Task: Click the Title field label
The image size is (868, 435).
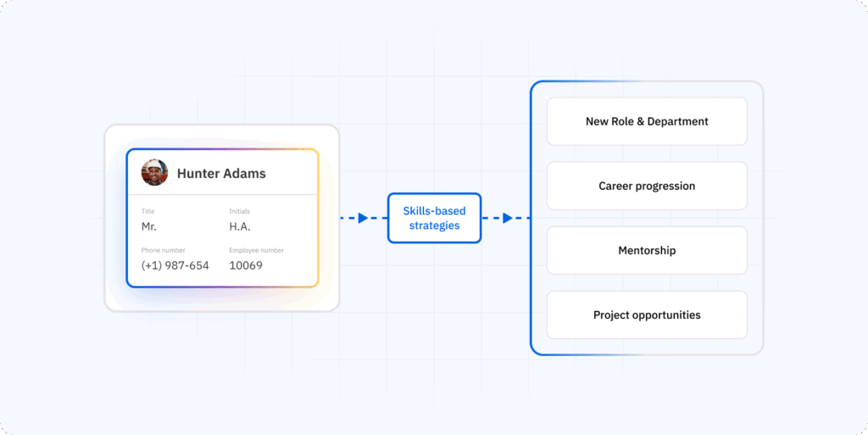Action: tap(147, 211)
